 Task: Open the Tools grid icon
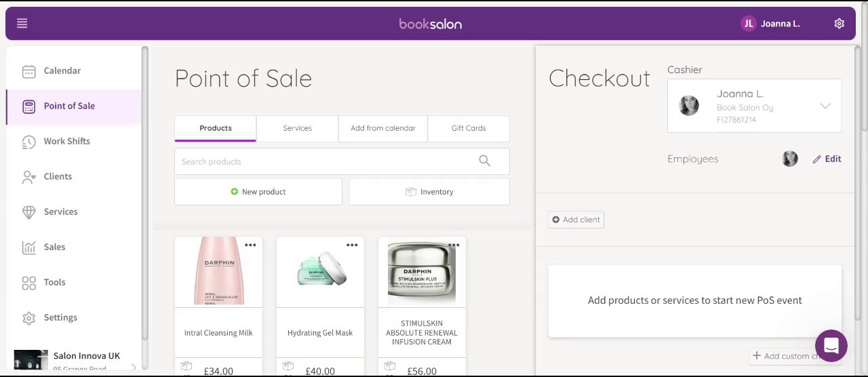click(28, 283)
